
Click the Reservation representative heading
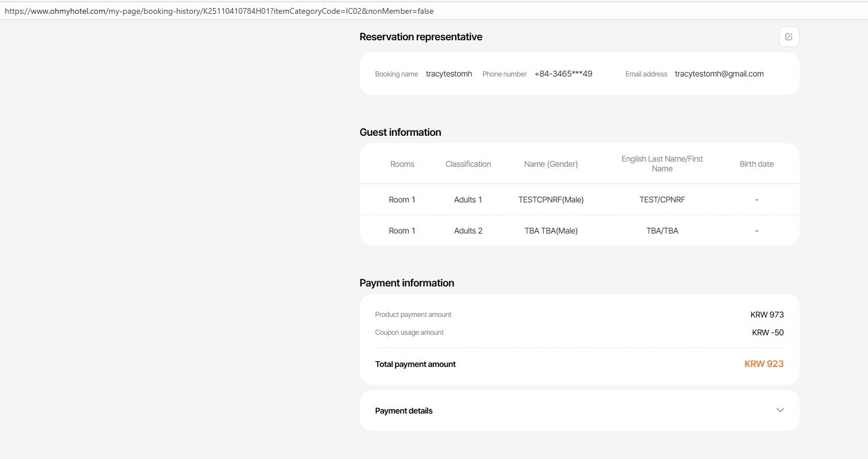[x=421, y=37]
